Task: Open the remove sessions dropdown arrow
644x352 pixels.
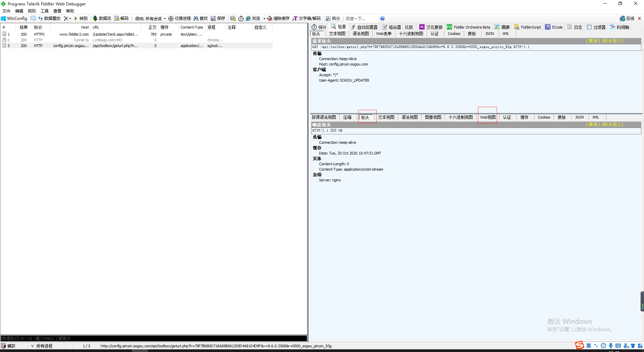Action: 70,18
